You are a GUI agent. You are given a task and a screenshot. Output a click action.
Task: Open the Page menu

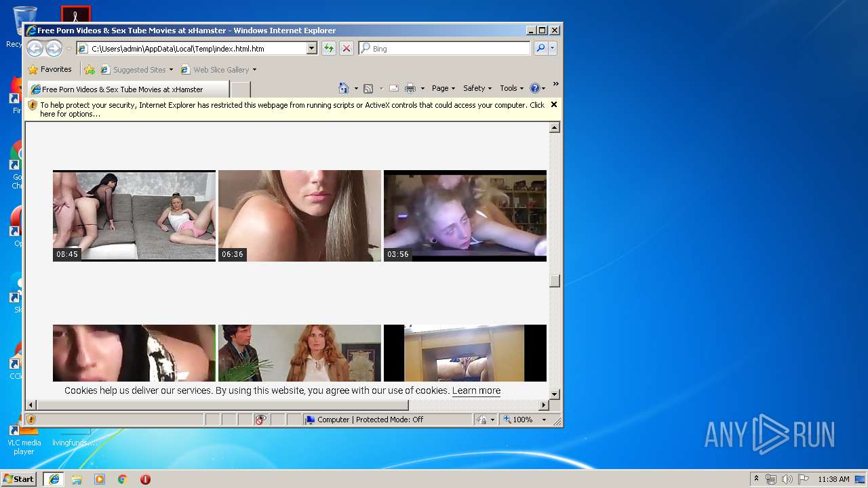(443, 88)
